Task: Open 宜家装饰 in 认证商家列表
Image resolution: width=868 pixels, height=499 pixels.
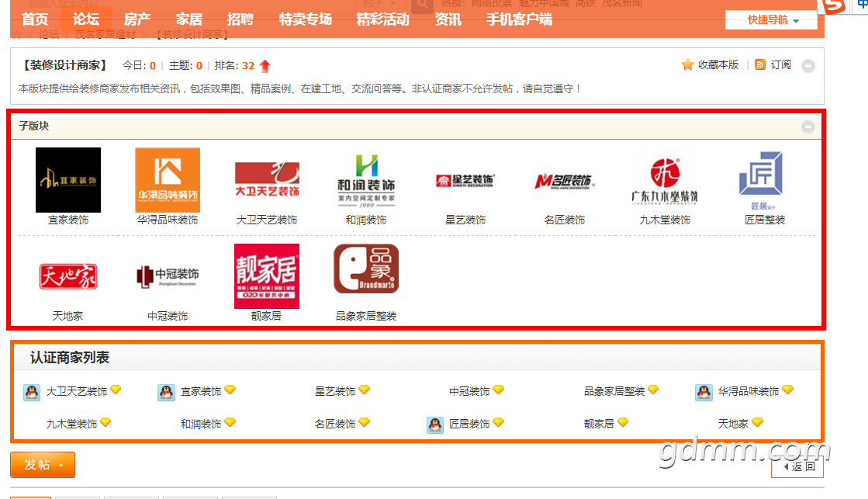Action: tap(200, 392)
